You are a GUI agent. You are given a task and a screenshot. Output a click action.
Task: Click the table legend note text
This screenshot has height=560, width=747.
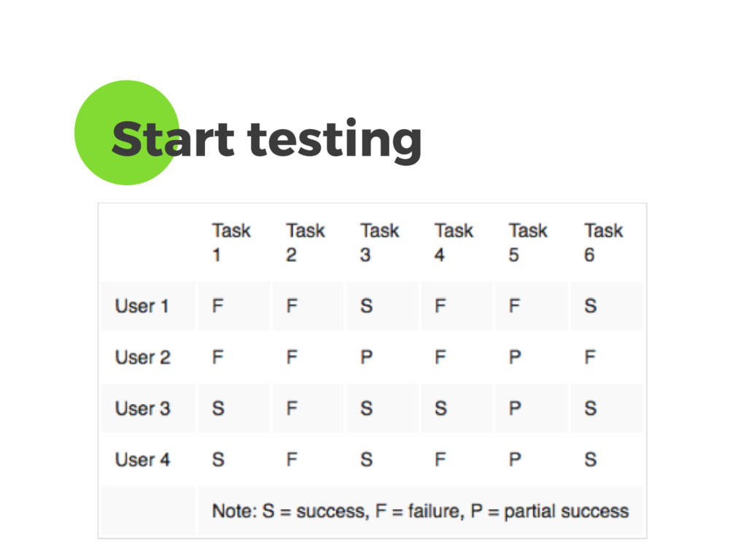(x=420, y=511)
